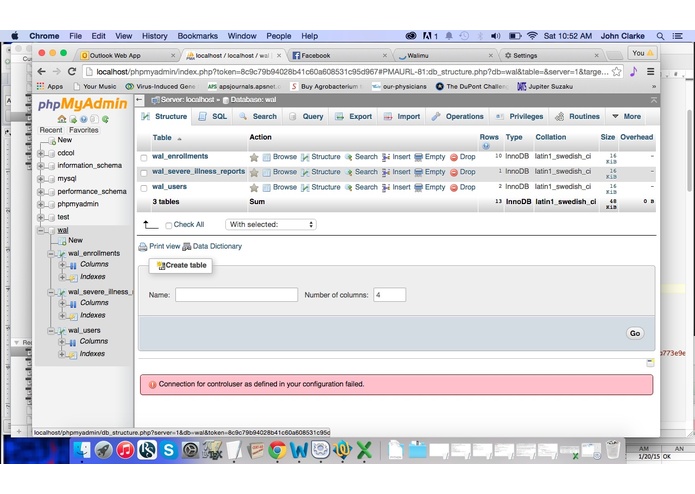Open the Your Music bookmark

(x=95, y=86)
